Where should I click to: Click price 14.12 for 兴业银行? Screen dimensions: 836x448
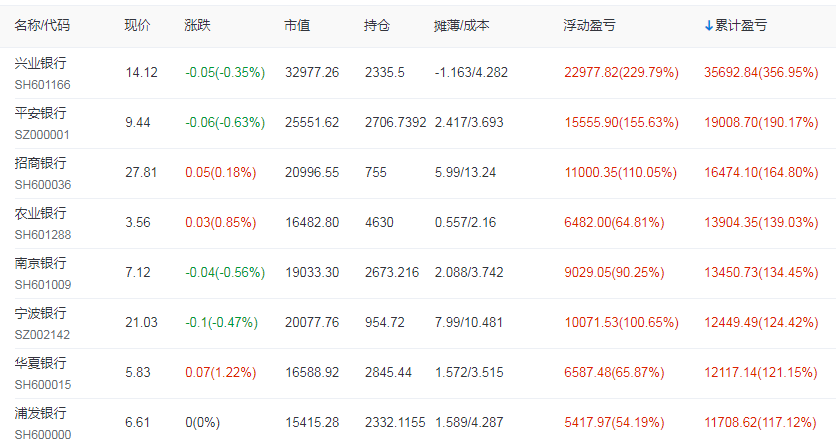pyautogui.click(x=141, y=73)
